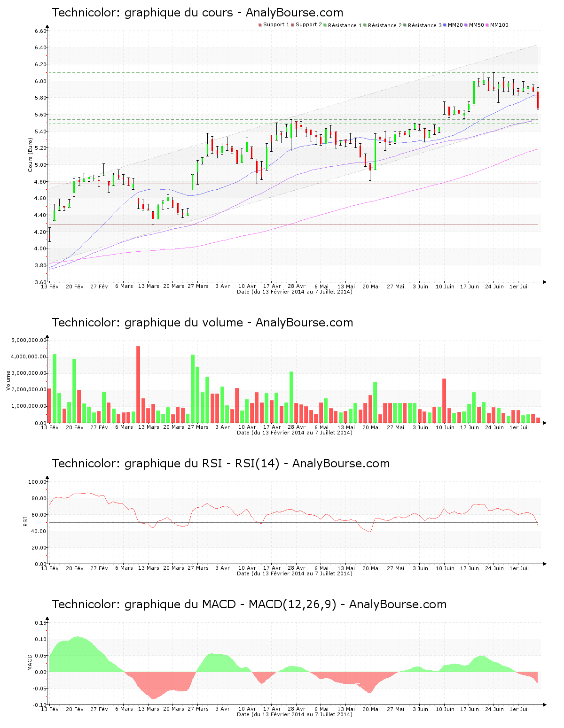Click the '28 Avr' label on price chart axis

click(297, 287)
